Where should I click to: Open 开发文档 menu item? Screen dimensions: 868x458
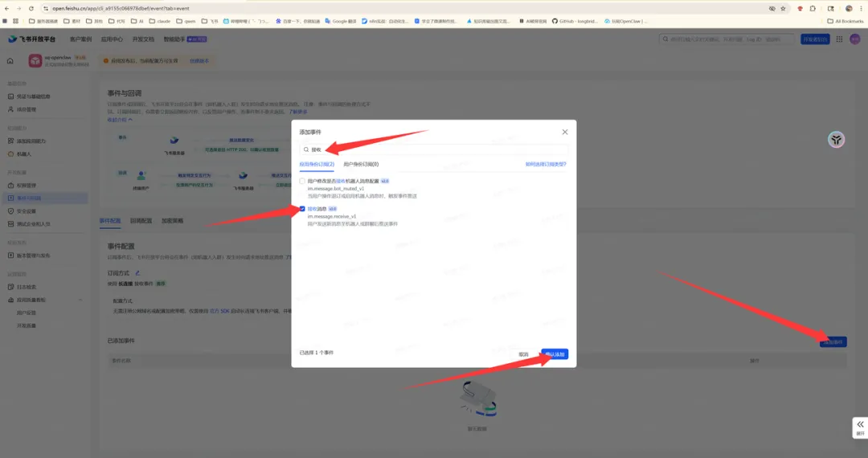143,39
